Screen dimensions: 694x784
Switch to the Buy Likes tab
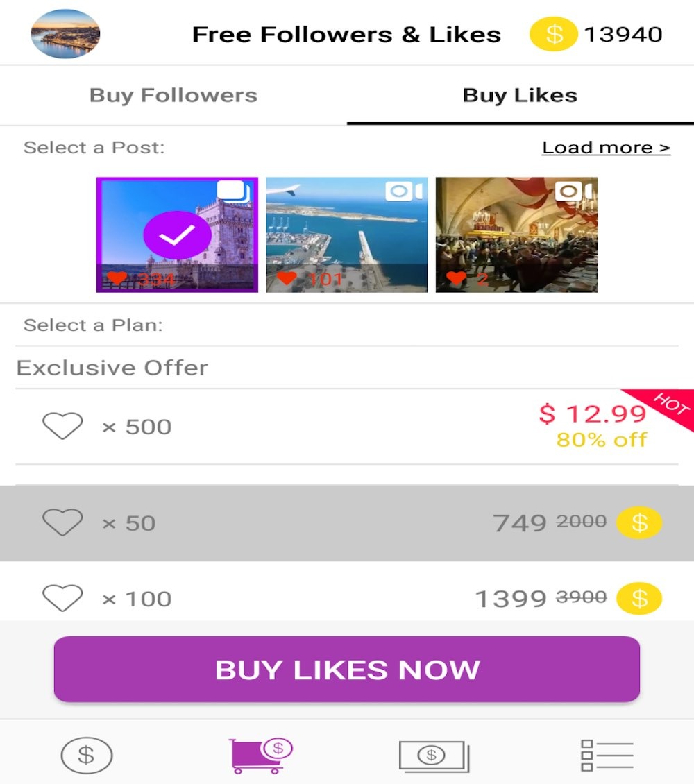pos(520,95)
